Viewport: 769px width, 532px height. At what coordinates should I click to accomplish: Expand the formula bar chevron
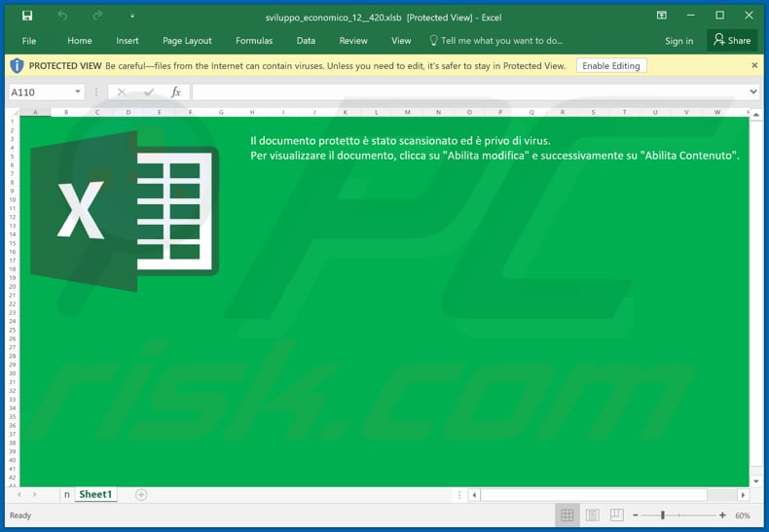coord(753,91)
